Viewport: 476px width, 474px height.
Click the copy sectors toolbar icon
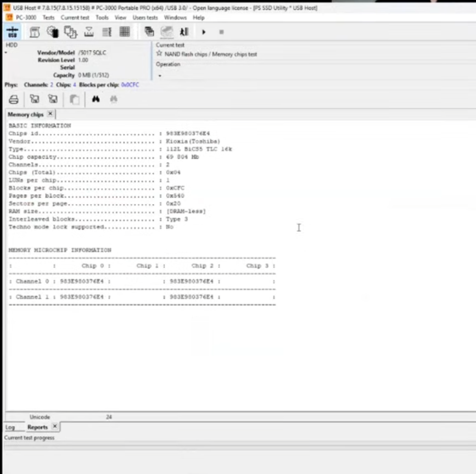(x=70, y=32)
